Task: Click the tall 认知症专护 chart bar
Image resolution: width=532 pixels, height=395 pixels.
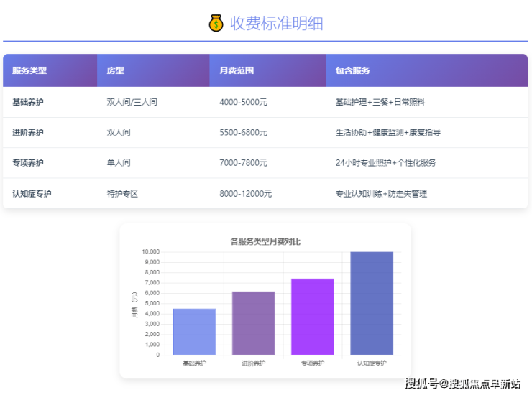Action: pyautogui.click(x=371, y=303)
